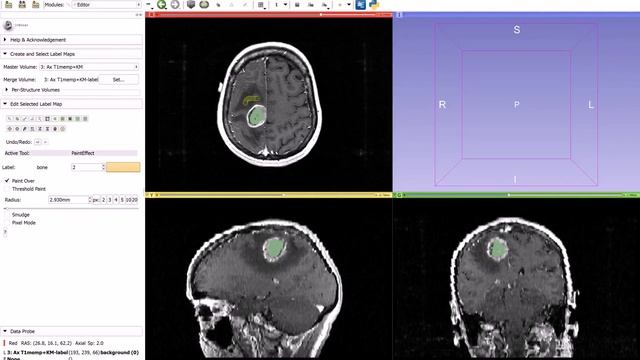
Task: Enable the Smudge checkbox
Action: (x=7, y=215)
